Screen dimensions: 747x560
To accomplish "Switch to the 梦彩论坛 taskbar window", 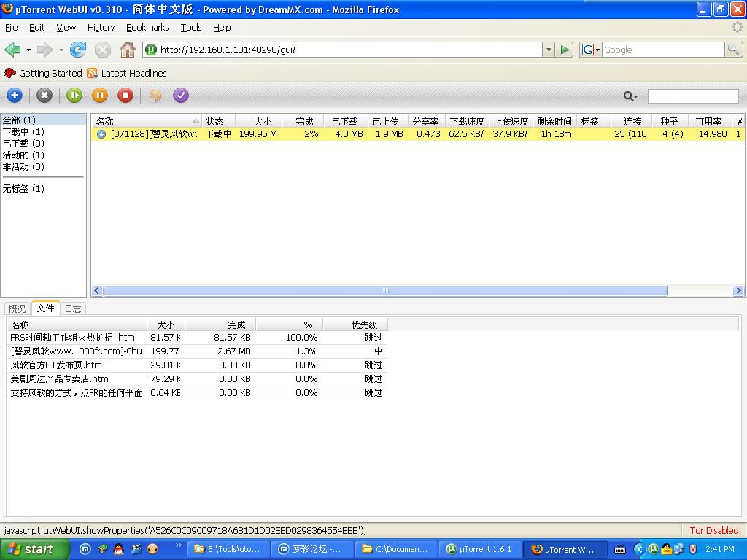I will tap(312, 550).
